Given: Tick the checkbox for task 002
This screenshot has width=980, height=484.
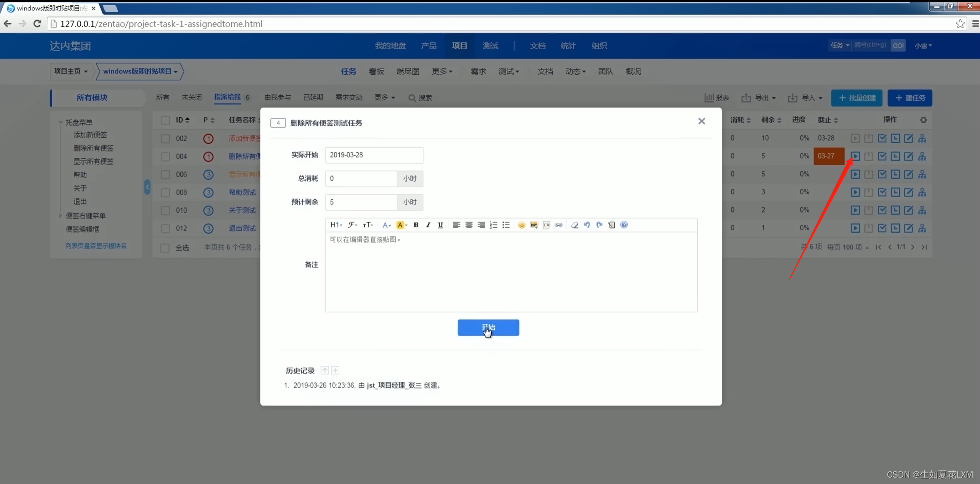Looking at the screenshot, I should pyautogui.click(x=165, y=139).
